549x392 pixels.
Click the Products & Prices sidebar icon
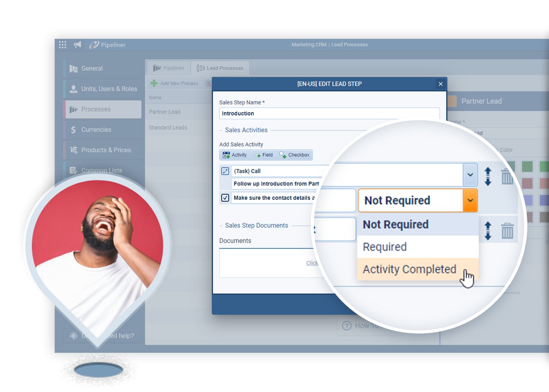[73, 150]
